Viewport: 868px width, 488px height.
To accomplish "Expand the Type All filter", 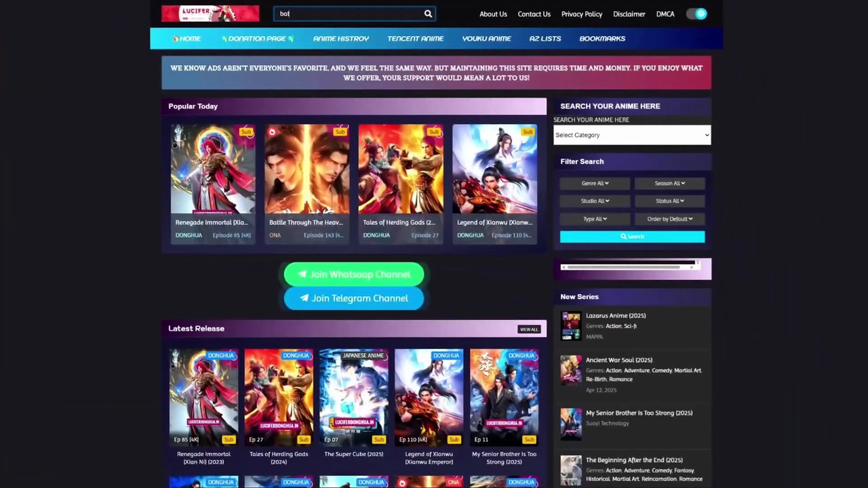I will pos(595,219).
